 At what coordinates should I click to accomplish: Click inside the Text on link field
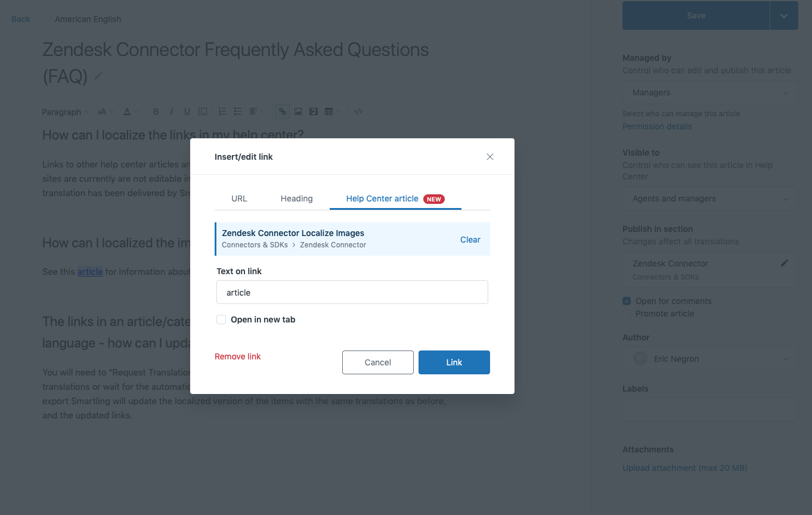click(x=352, y=292)
